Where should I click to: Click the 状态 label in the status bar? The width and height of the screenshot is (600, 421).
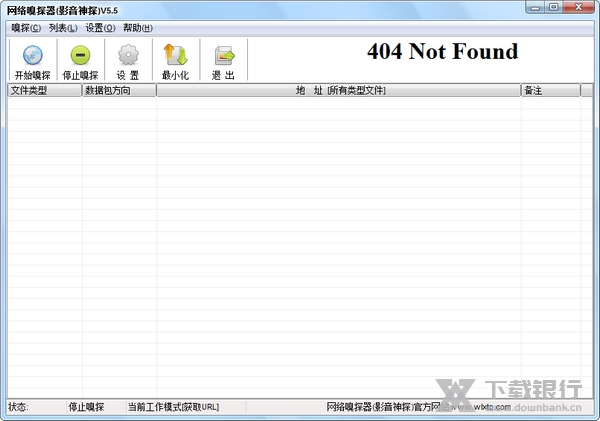[19, 407]
